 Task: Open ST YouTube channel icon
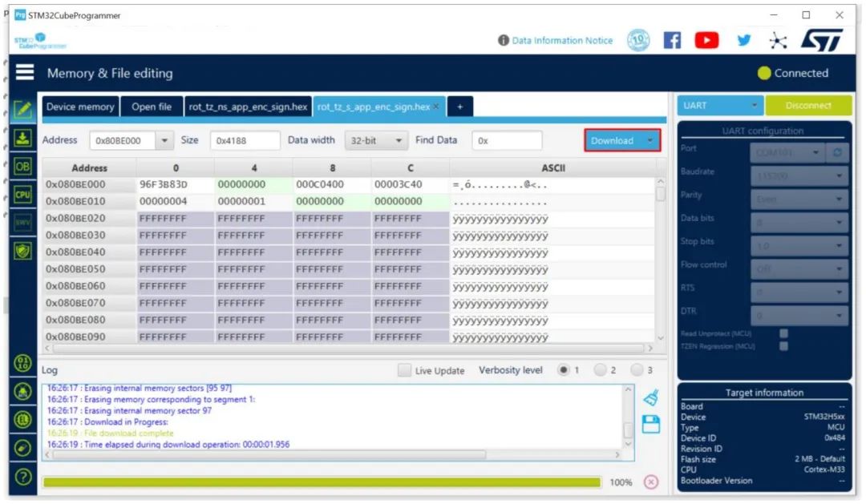[x=706, y=40]
